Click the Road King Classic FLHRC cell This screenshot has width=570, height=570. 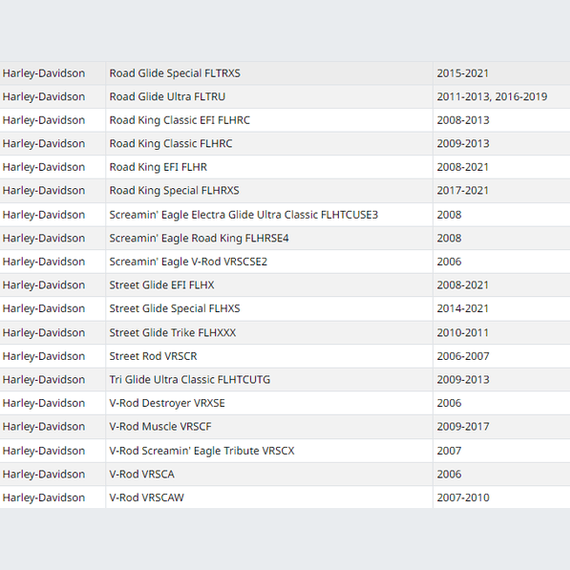coord(269,144)
